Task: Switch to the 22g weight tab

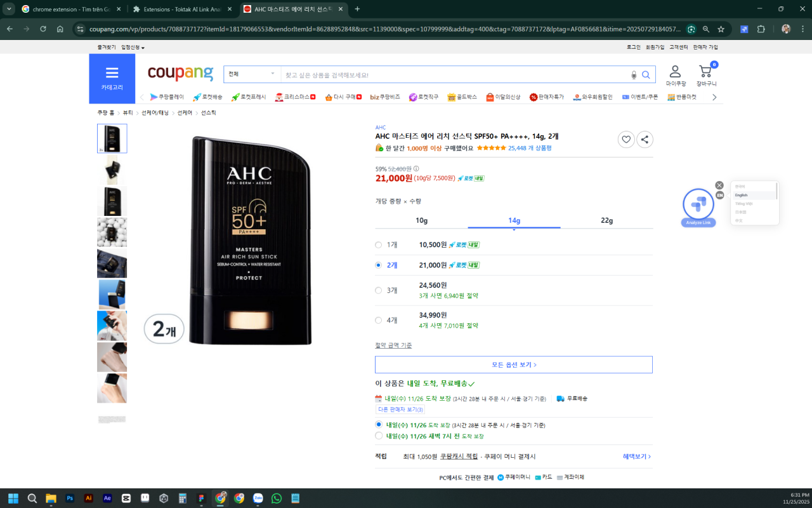Action: click(608, 220)
